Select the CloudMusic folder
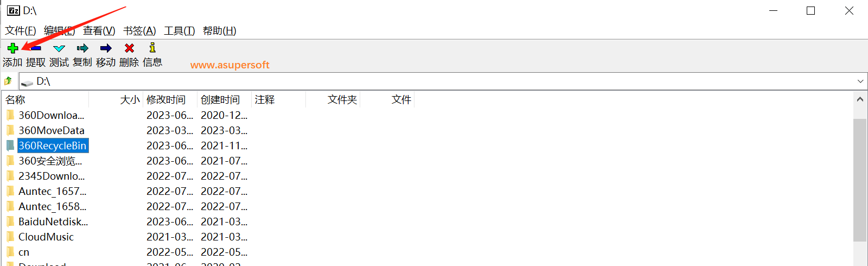This screenshot has width=868, height=266. (46, 237)
